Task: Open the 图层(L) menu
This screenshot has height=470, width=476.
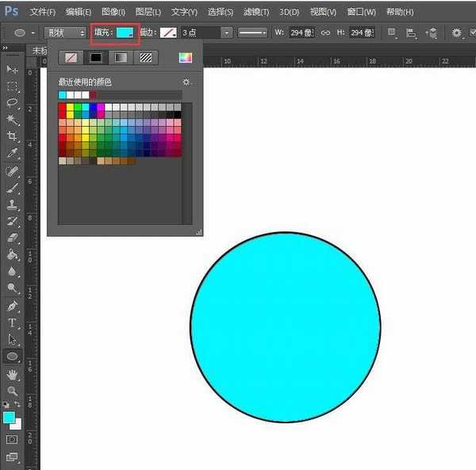Action: pyautogui.click(x=148, y=12)
